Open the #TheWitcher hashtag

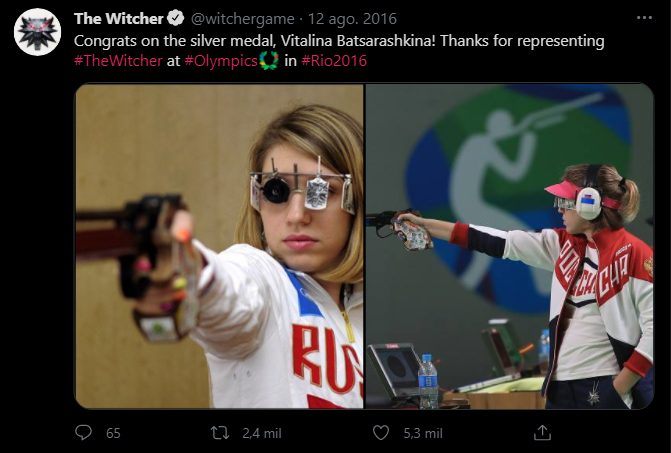(118, 61)
